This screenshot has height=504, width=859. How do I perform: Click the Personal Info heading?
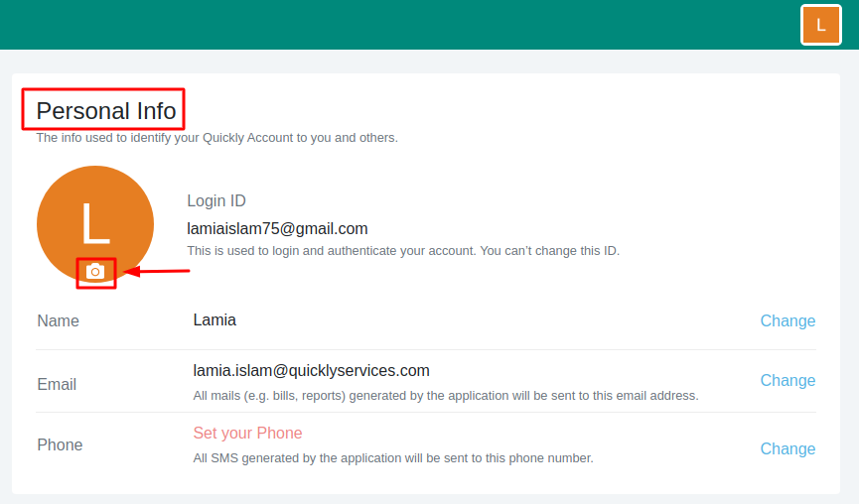click(106, 111)
